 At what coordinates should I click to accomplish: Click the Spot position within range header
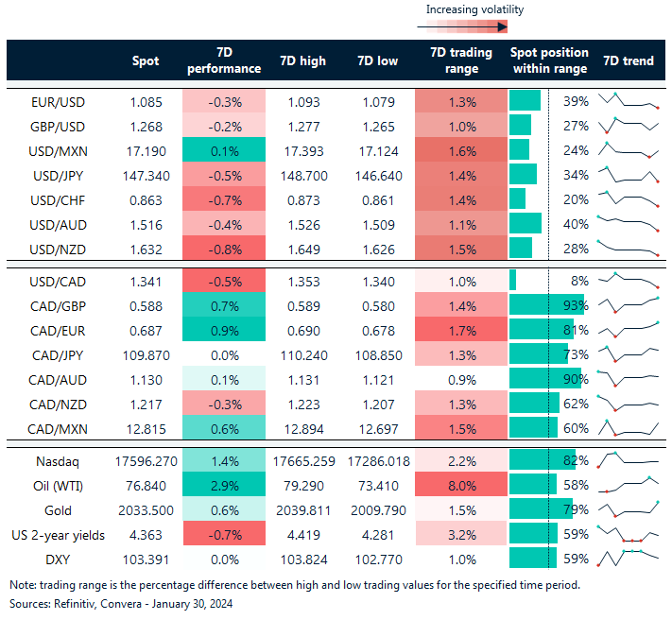tap(548, 60)
